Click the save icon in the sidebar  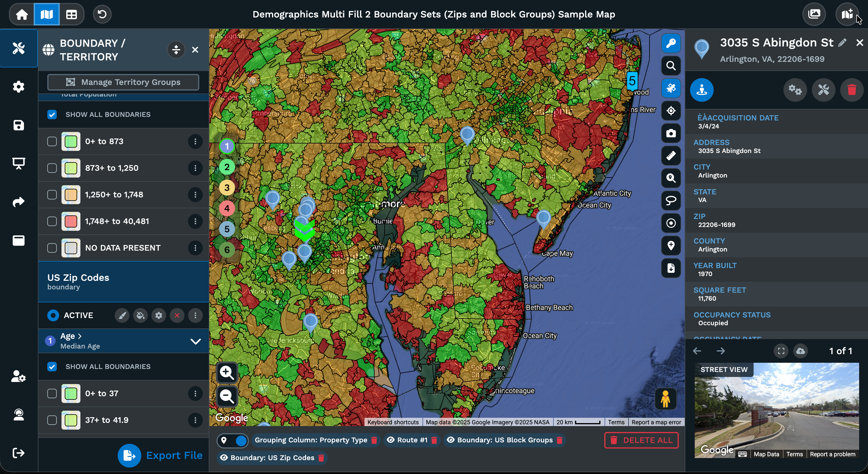(x=19, y=125)
